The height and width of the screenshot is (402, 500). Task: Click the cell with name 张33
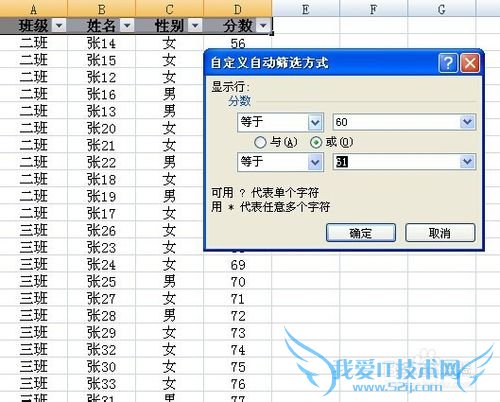[102, 384]
